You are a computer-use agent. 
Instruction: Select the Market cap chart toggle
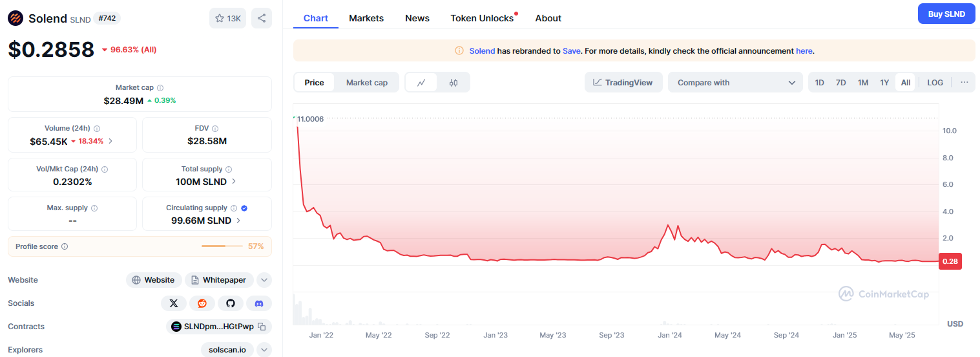tap(367, 83)
